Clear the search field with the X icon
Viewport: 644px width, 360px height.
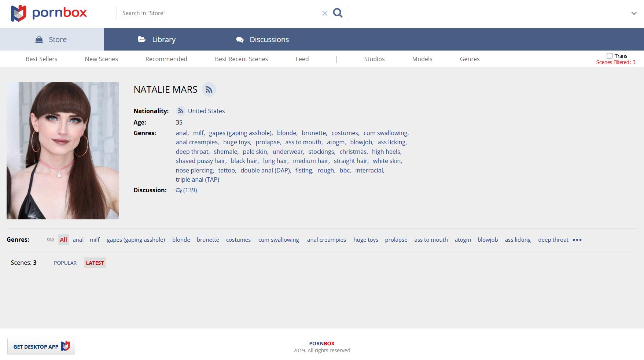pos(324,14)
